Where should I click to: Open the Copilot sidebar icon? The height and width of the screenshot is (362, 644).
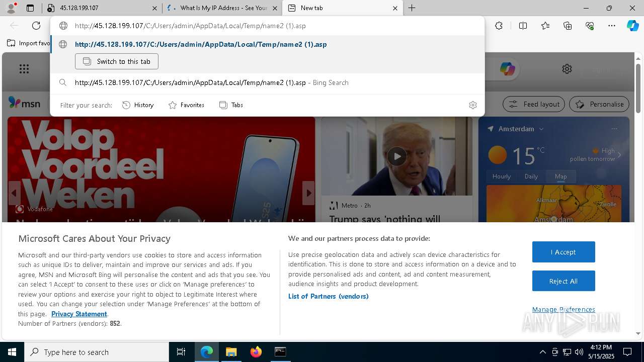(x=633, y=26)
